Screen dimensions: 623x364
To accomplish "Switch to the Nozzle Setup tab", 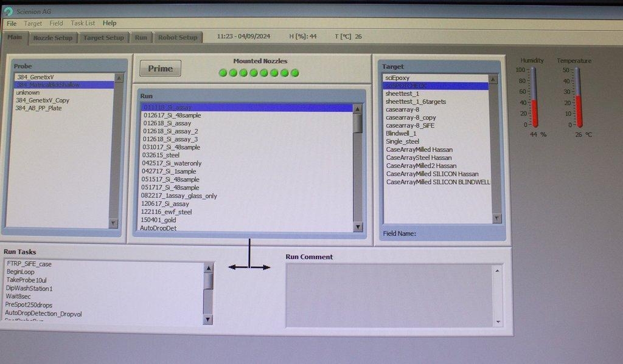I will click(52, 37).
